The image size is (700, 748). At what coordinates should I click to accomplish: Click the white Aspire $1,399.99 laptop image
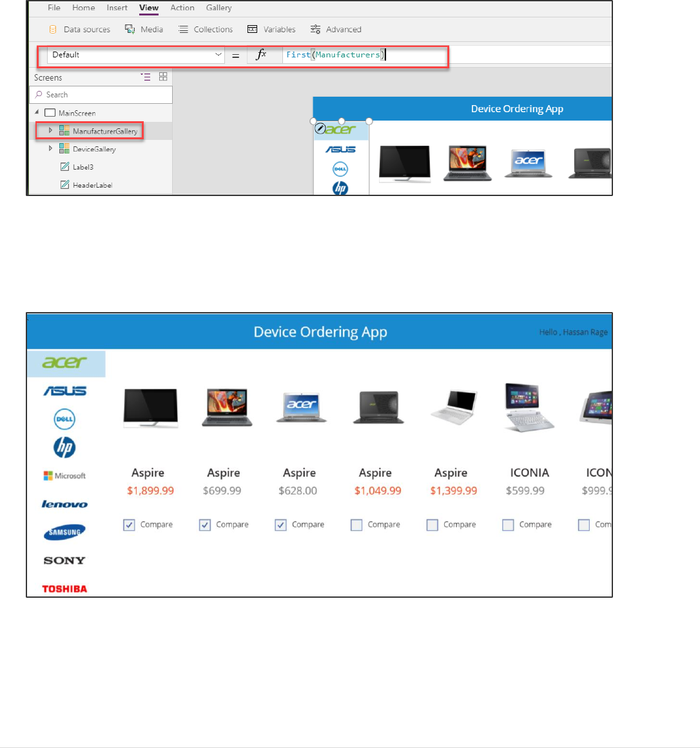point(454,407)
